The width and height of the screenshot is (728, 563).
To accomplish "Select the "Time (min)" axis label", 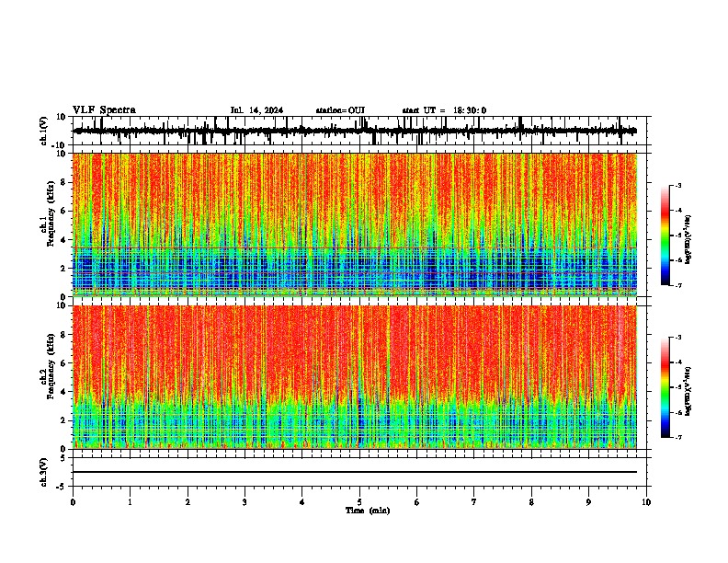I will [368, 511].
